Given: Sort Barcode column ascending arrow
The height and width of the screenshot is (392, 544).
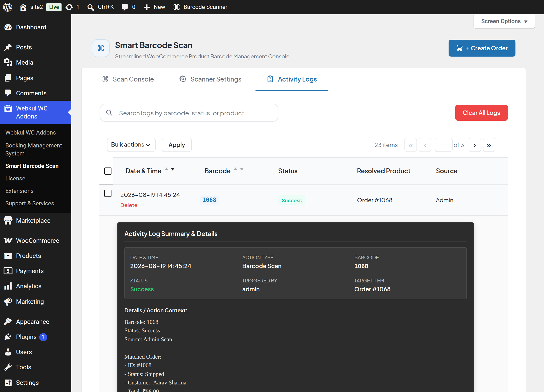Looking at the screenshot, I should [x=235, y=169].
